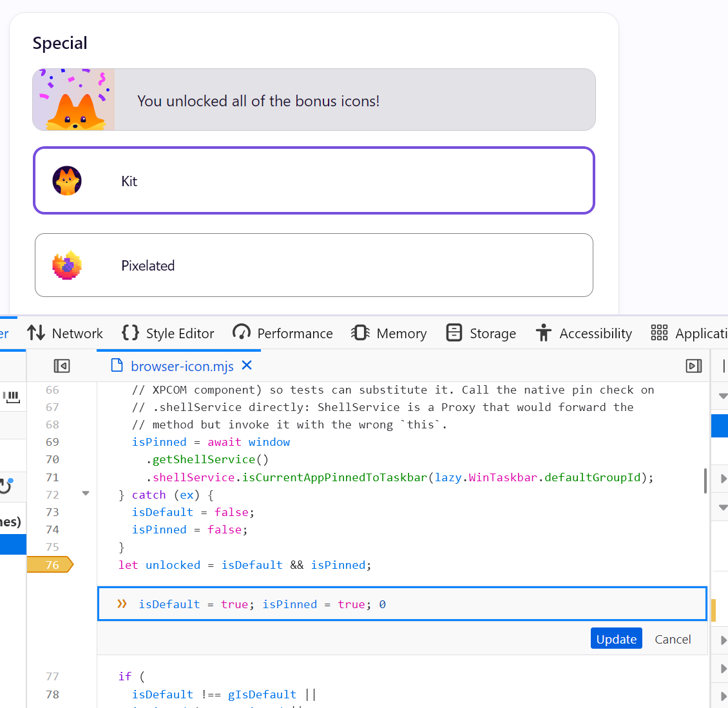The image size is (728, 708).
Task: Switch to the Style Editor tab
Action: pos(168,333)
